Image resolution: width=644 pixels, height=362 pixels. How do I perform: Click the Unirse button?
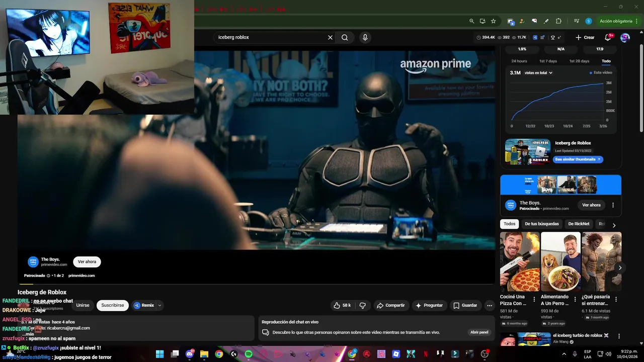click(x=83, y=305)
